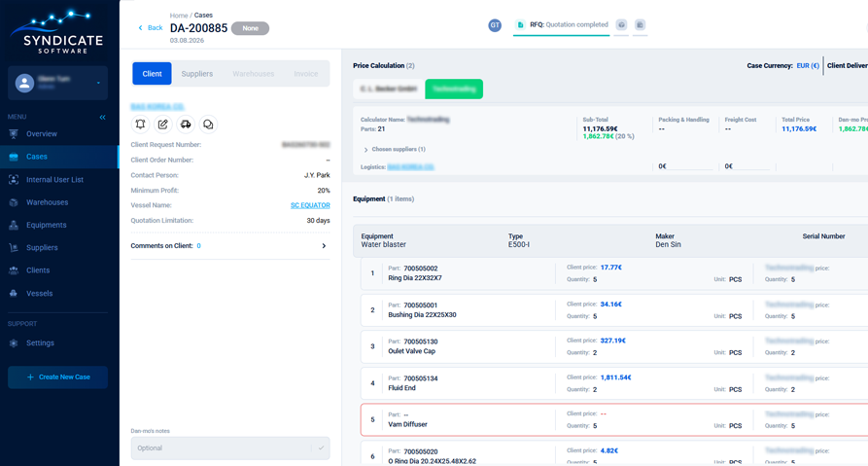This screenshot has width=868, height=466.
Task: Click the Water blaster equipment name
Action: (x=384, y=245)
